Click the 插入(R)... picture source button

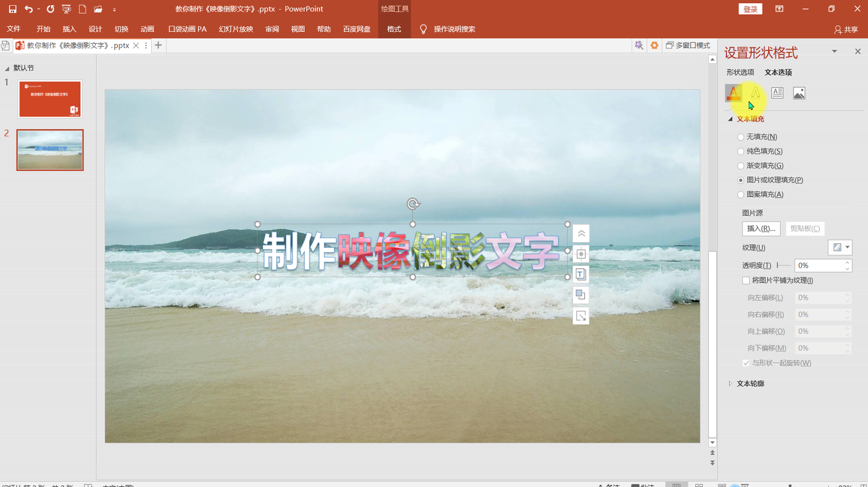761,228
